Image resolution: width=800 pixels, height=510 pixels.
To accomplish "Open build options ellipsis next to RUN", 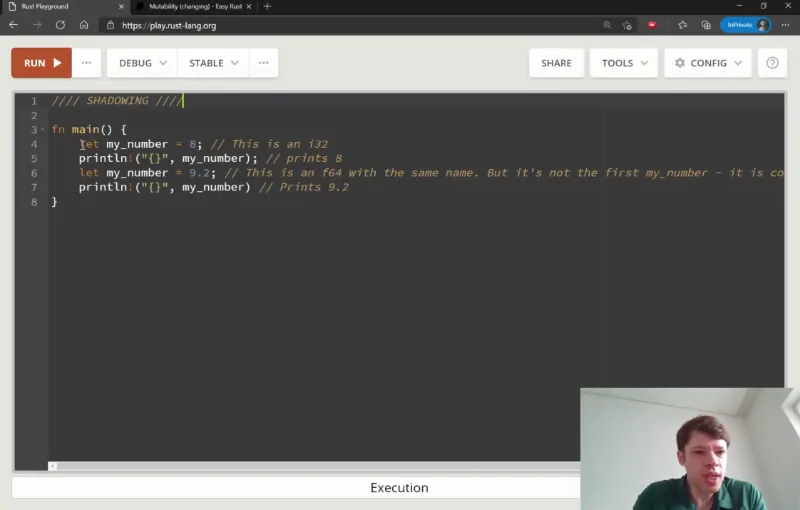I will click(x=86, y=63).
